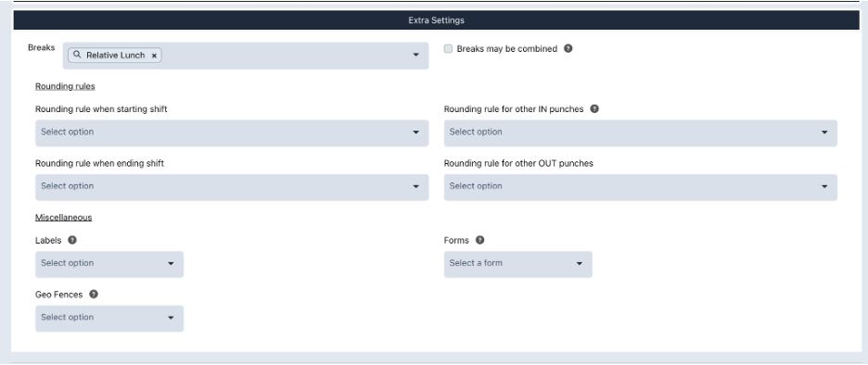Open Rounding rule when ending shift dropdown
868x365 pixels.
(x=232, y=187)
